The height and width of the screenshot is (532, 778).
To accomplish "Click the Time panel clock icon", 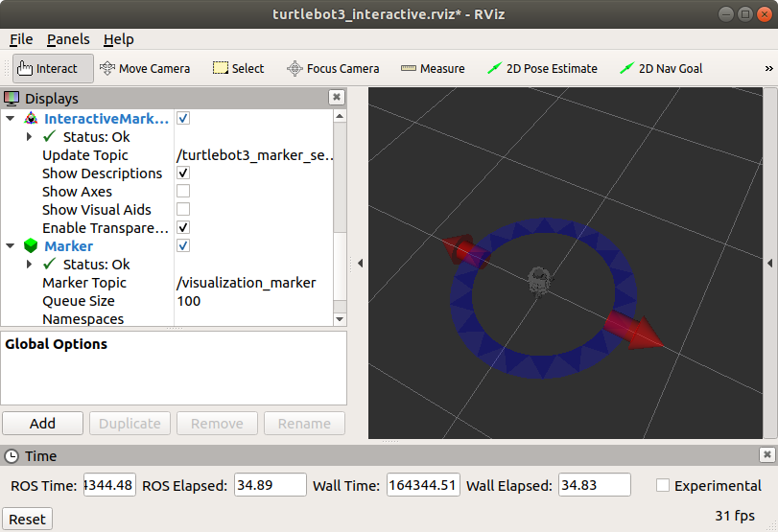I will tap(11, 456).
